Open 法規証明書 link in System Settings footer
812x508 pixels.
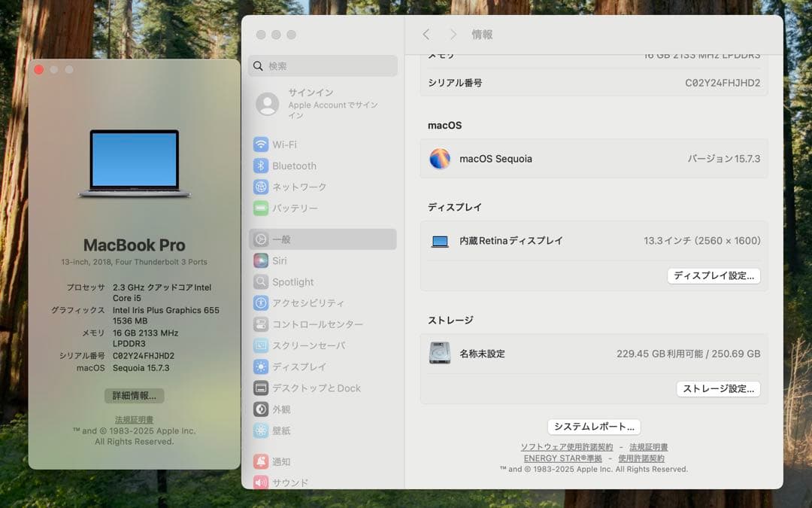pos(648,447)
